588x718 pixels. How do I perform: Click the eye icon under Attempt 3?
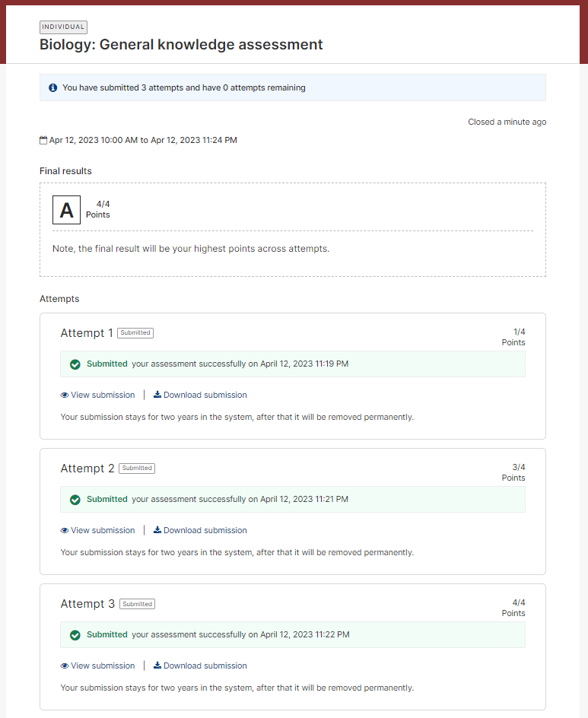(x=65, y=666)
